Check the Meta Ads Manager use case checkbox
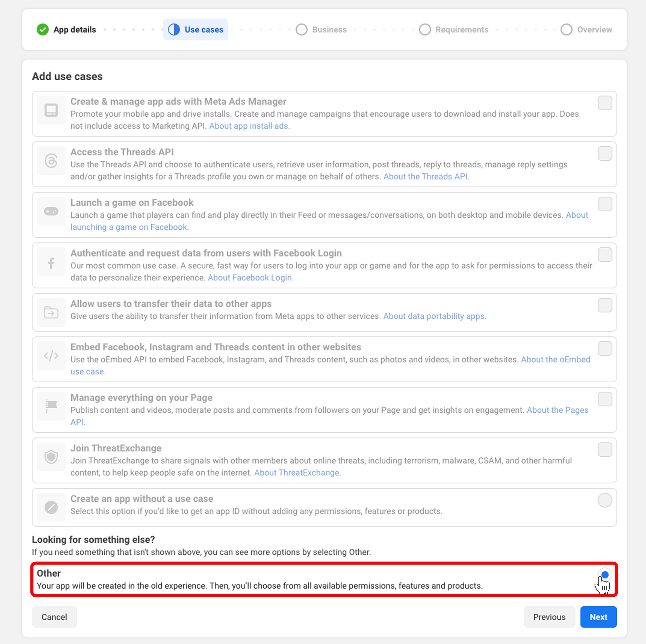Image resolution: width=646 pixels, height=644 pixels. [x=605, y=103]
